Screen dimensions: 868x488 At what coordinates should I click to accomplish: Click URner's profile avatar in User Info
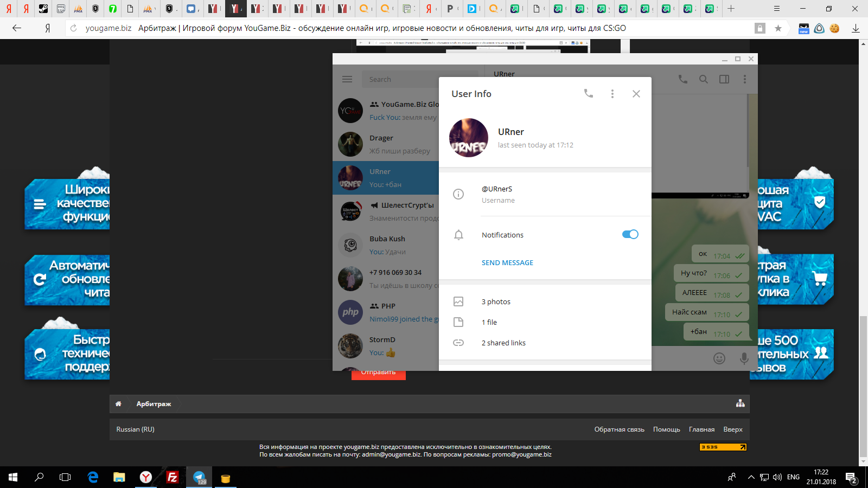click(x=469, y=138)
